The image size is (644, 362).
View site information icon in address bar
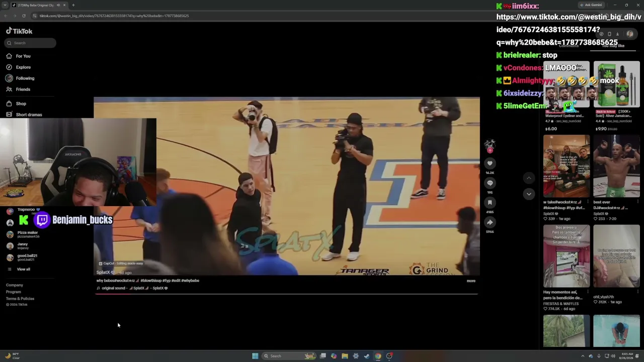(35, 16)
